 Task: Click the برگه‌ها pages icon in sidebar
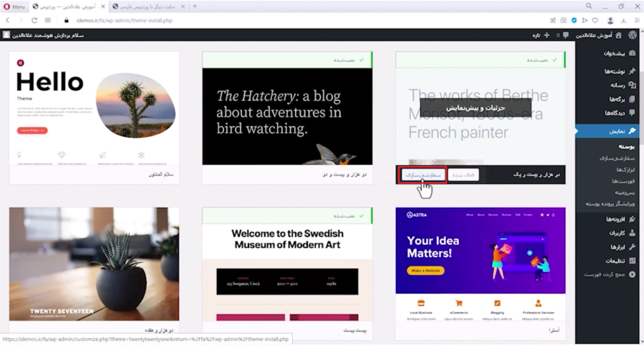click(632, 99)
